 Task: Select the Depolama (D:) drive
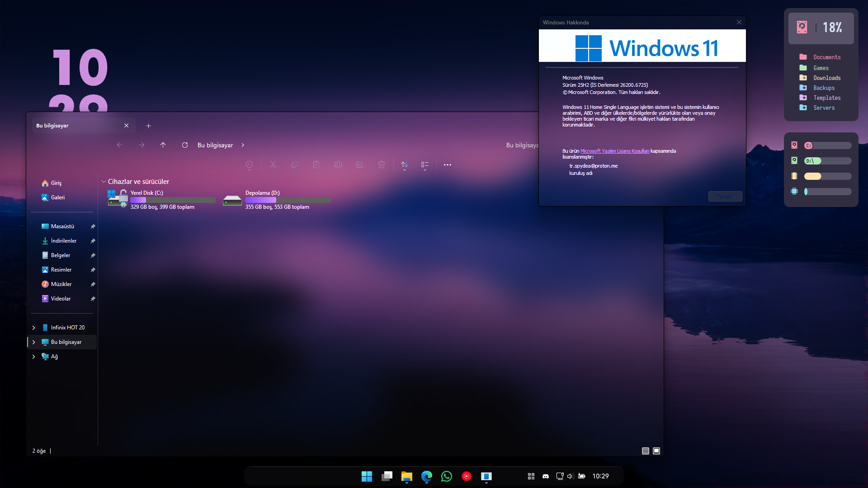[x=277, y=200]
